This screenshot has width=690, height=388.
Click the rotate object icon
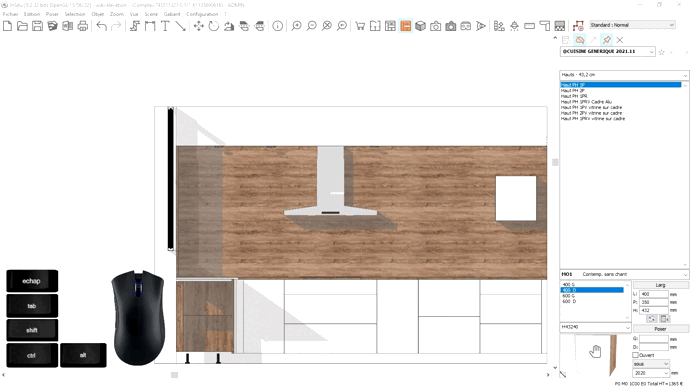click(x=213, y=26)
